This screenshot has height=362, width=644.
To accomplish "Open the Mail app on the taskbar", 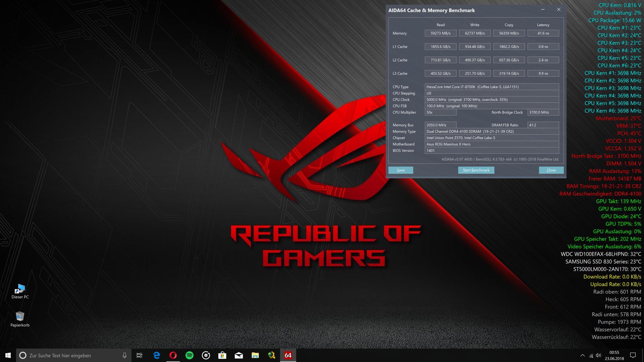I will (x=239, y=355).
